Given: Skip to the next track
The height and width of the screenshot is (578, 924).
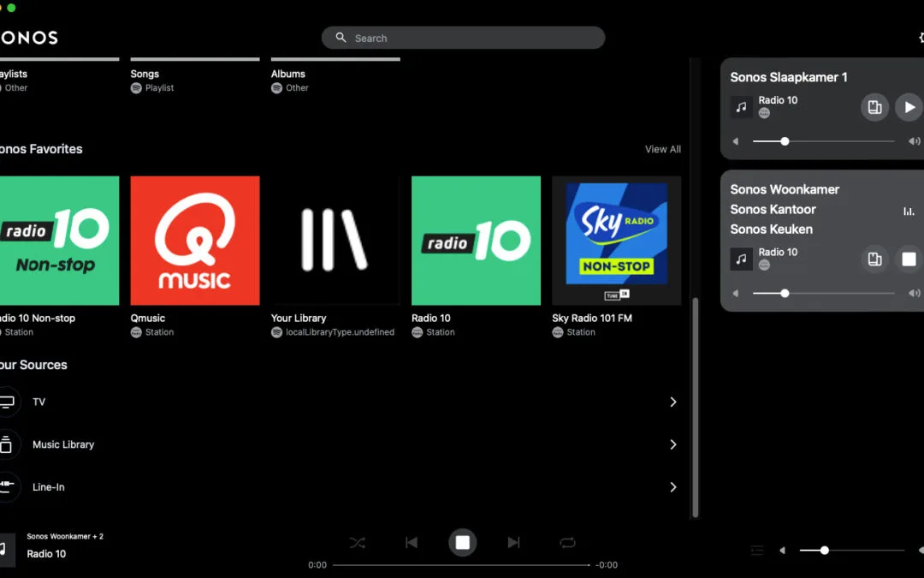Looking at the screenshot, I should click(514, 543).
